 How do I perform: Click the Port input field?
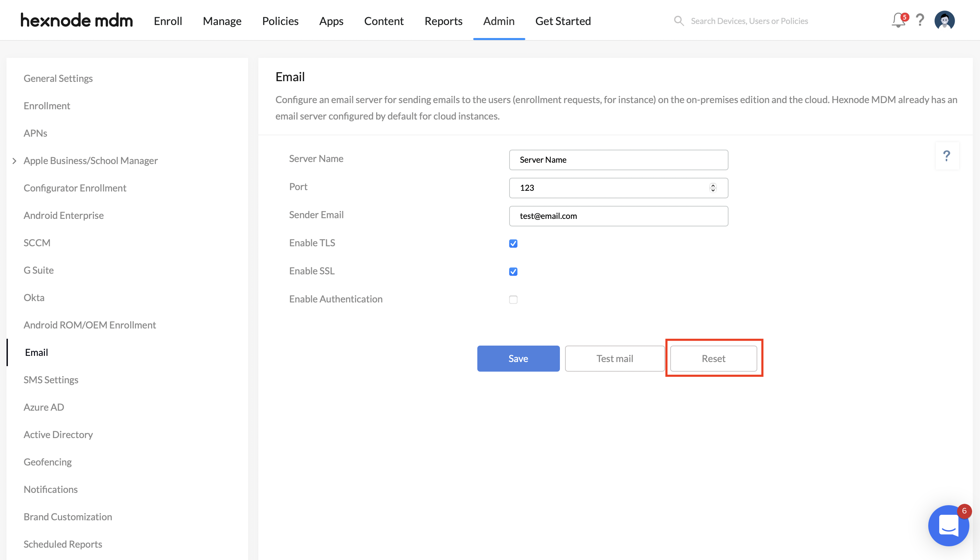click(618, 188)
